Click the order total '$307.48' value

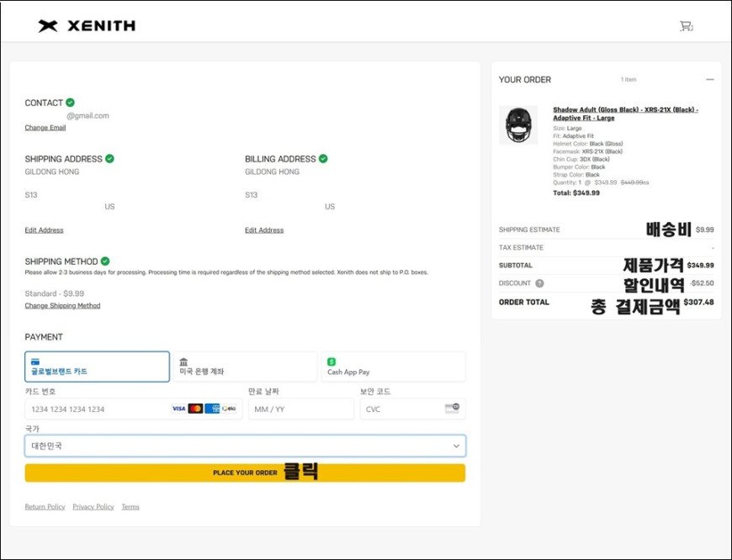point(699,303)
